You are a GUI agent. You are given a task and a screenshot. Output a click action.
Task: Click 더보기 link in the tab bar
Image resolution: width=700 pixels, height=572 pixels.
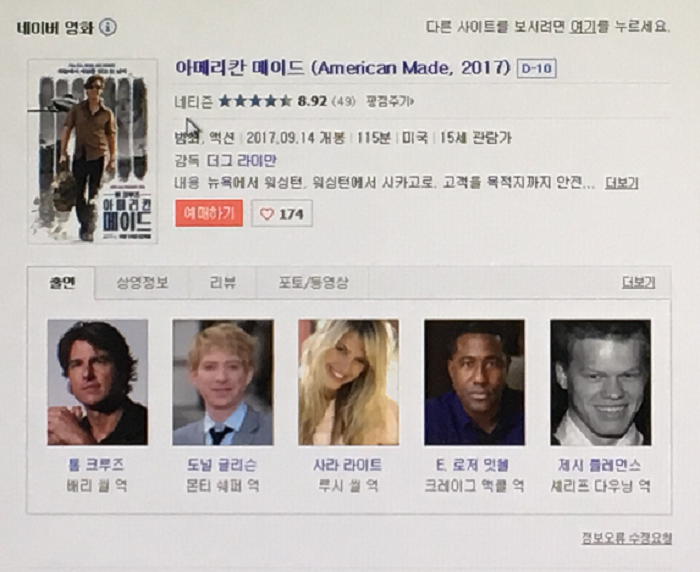pos(638,283)
